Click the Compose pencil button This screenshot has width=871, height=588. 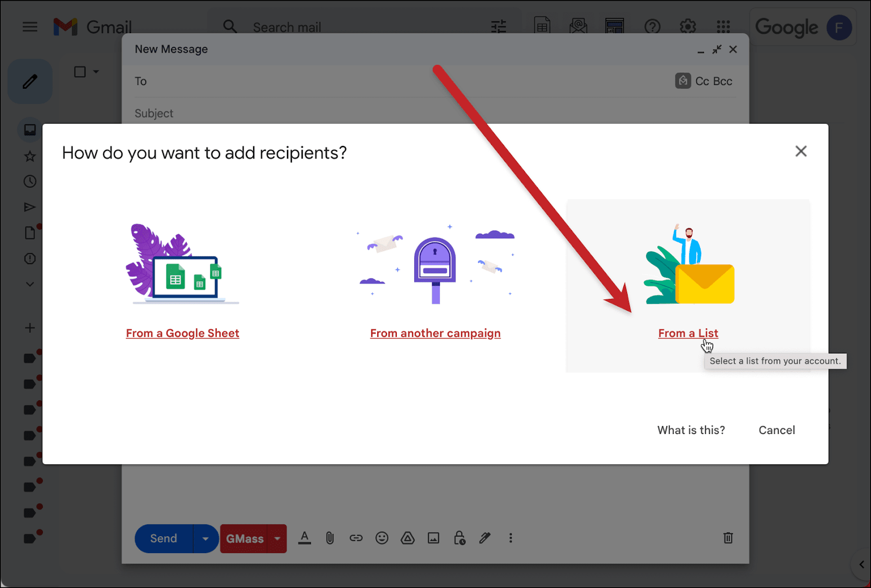[30, 82]
